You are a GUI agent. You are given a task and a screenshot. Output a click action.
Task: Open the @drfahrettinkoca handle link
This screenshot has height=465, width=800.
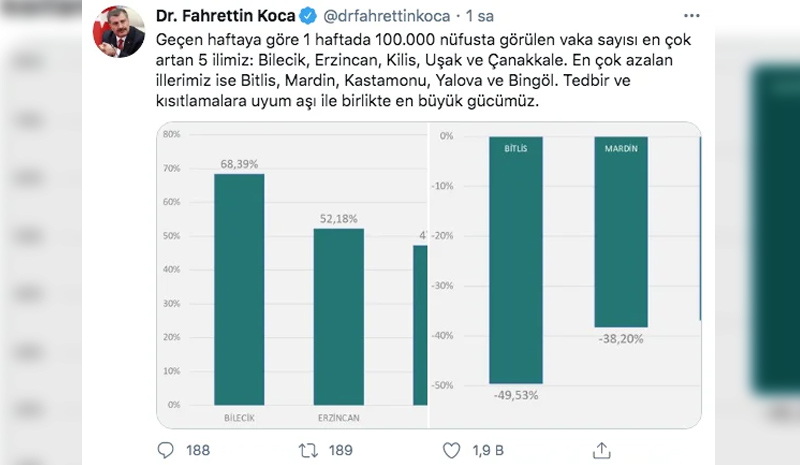coord(387,16)
